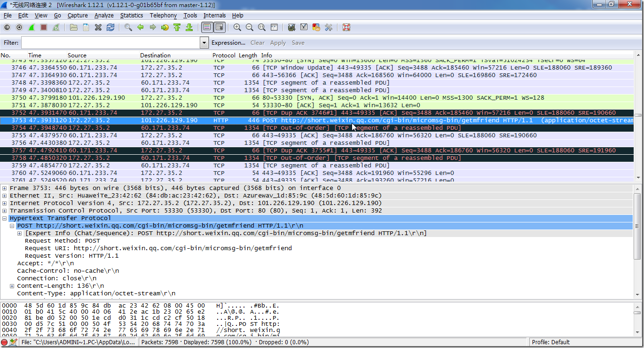Open the lifebuoy Help icon
Screen dimensions: 644x348
(x=346, y=27)
